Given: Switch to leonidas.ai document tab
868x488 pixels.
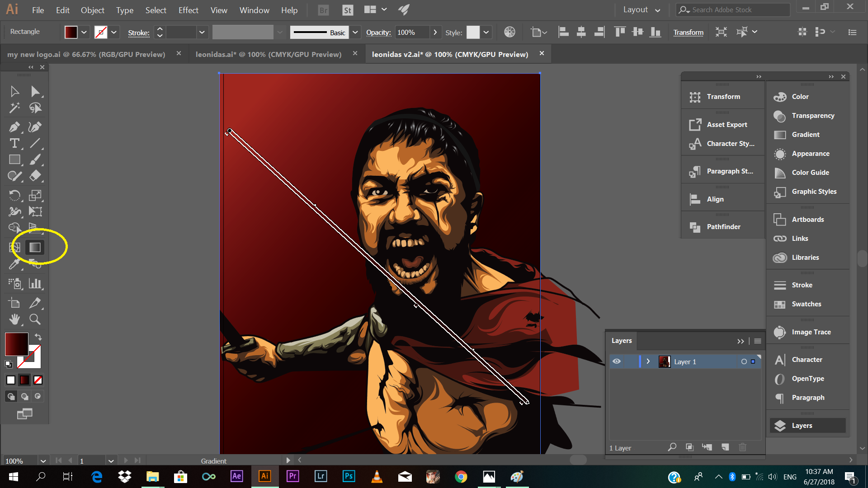Looking at the screenshot, I should coord(268,54).
